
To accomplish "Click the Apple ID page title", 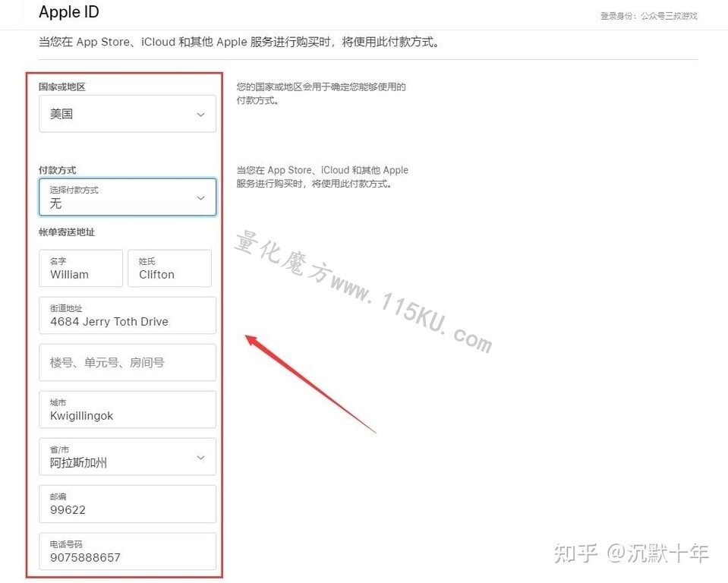I will (69, 12).
